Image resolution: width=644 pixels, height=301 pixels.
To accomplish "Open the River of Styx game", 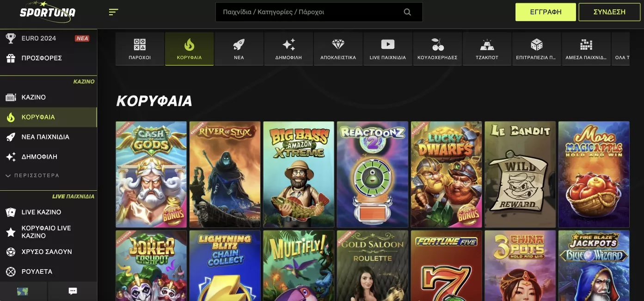I will pos(225,175).
